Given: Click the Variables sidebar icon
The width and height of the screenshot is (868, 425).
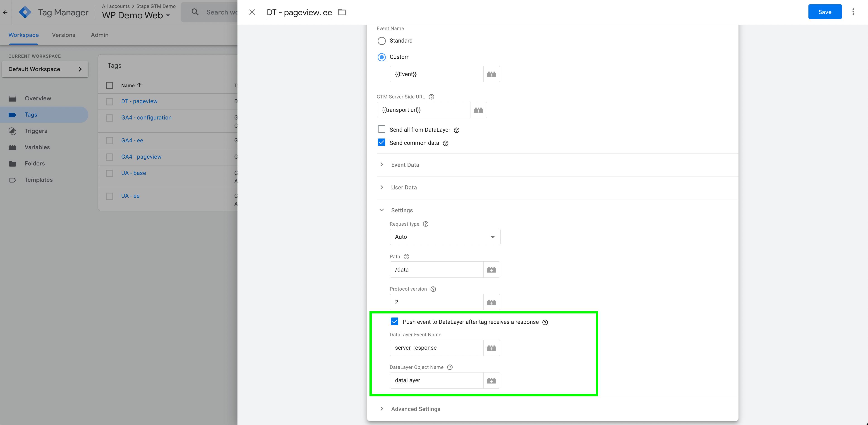Looking at the screenshot, I should coord(12,148).
